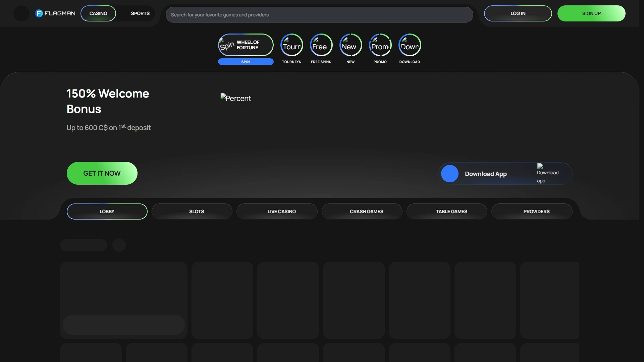Click the round dark icon left of logo
Screen dimensions: 644x362
(21, 13)
